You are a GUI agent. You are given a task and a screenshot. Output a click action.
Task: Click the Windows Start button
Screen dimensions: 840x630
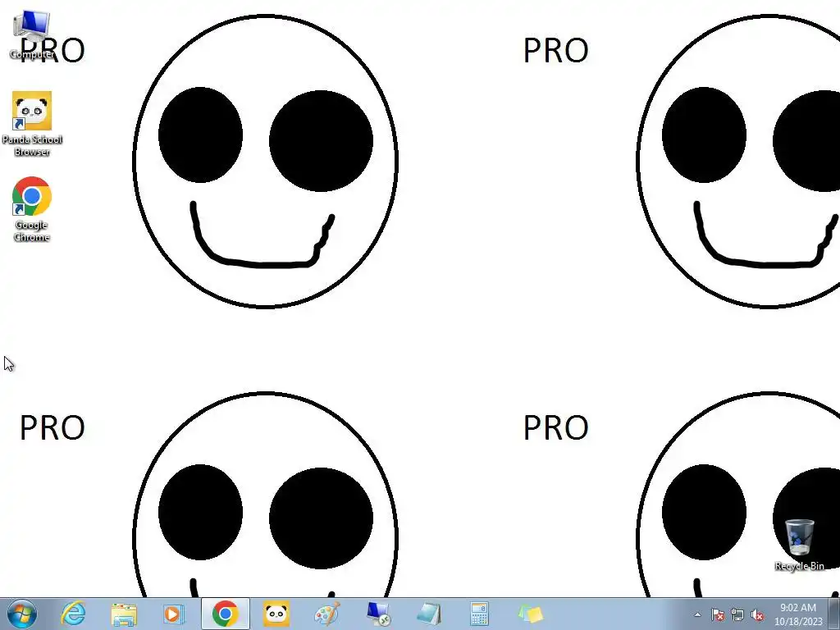tap(22, 614)
